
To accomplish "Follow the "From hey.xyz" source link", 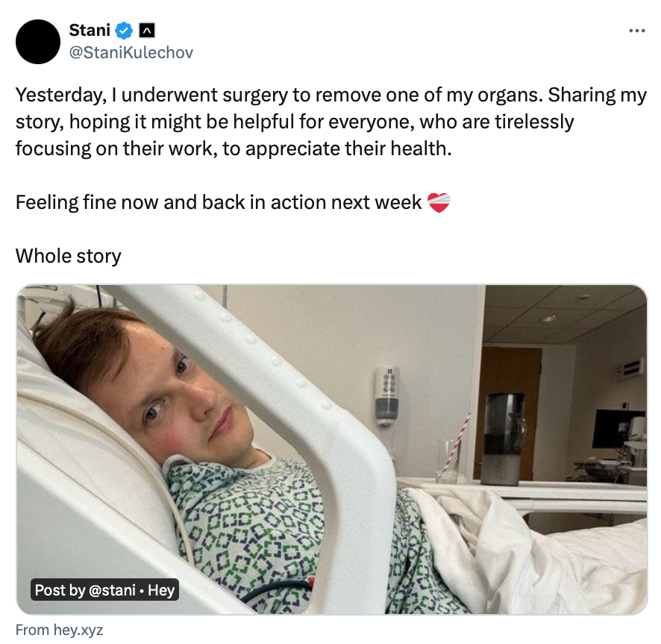I will (x=59, y=630).
